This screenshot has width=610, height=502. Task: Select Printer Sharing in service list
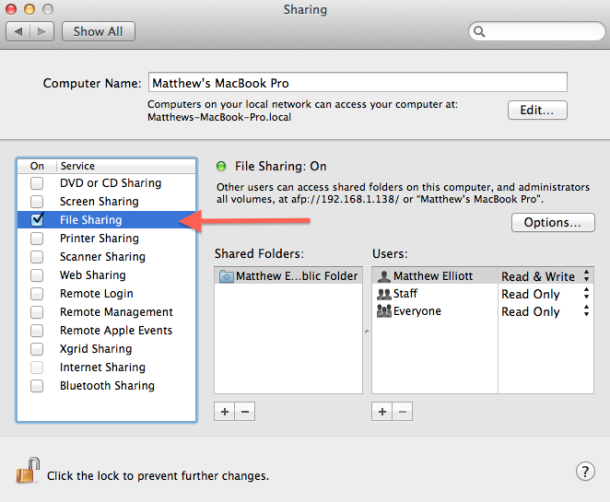98,238
